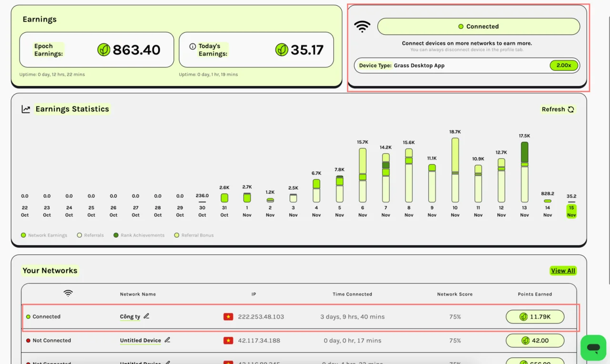Click the 7 Nov bar showing 14.2K

386,178
